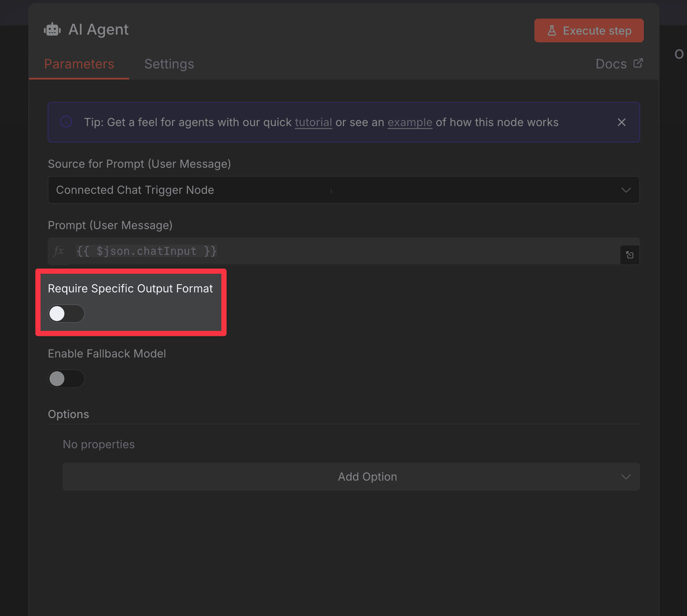This screenshot has height=616, width=687.
Task: Enable Require Specific Output Format
Action: pos(66,314)
